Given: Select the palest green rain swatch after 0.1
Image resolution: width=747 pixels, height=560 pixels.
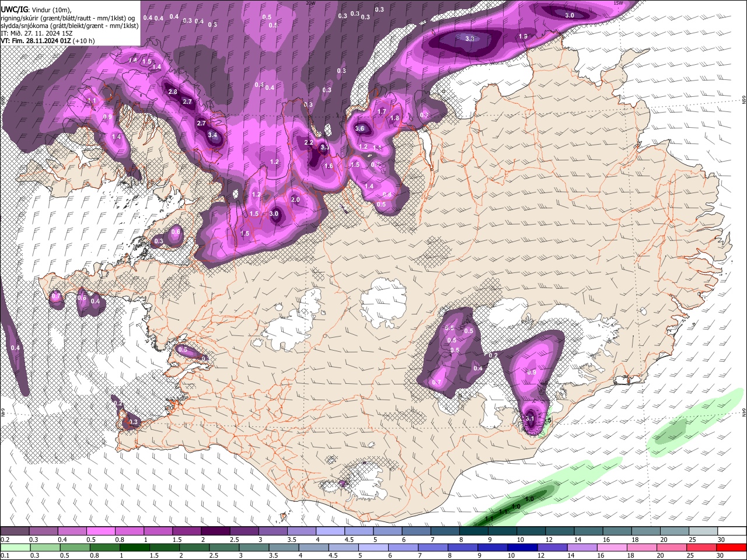Looking at the screenshot, I should point(15,547).
